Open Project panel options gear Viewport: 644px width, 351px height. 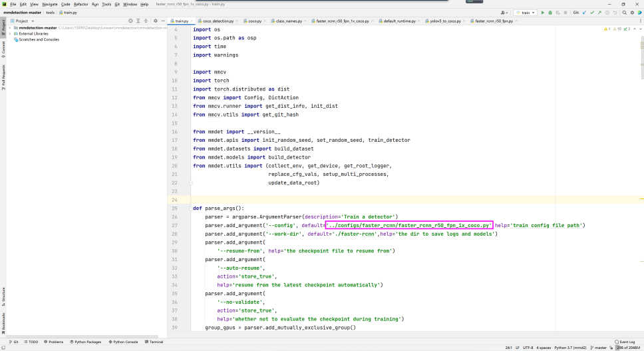155,21
